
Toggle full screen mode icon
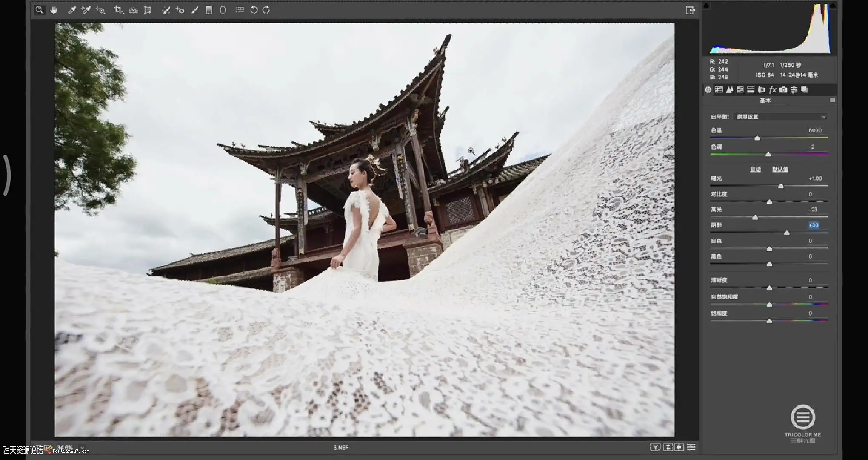(690, 10)
